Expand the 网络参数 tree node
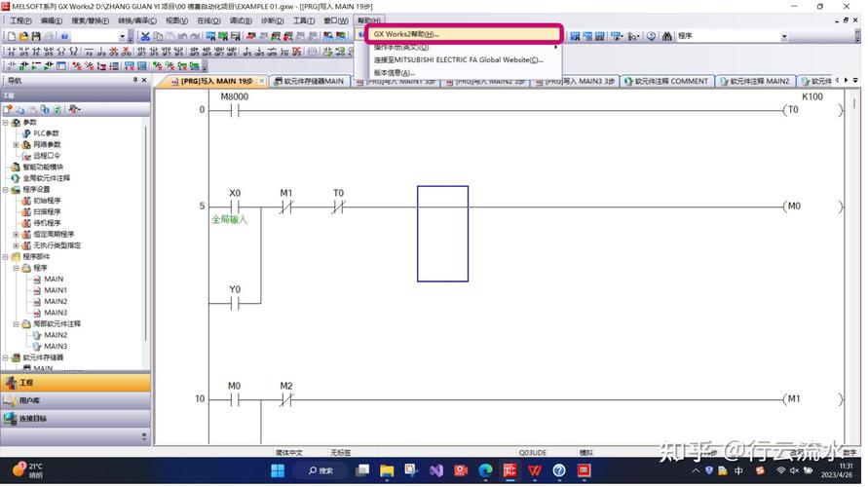This screenshot has width=868, height=487. 16,145
